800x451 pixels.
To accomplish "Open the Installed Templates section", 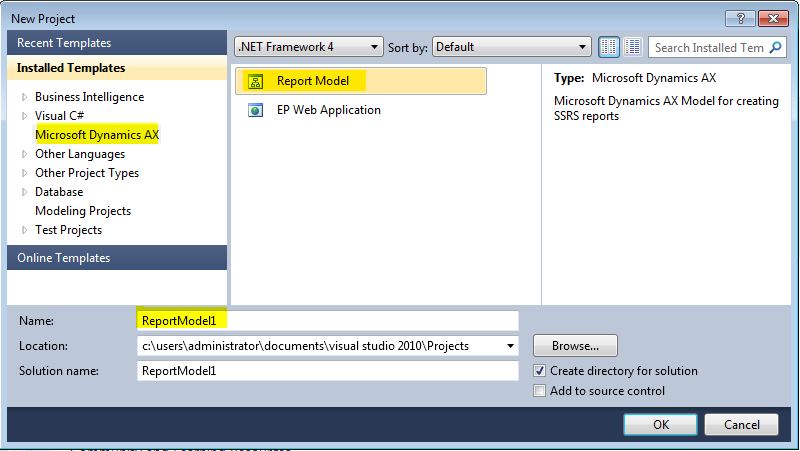I will coord(117,68).
